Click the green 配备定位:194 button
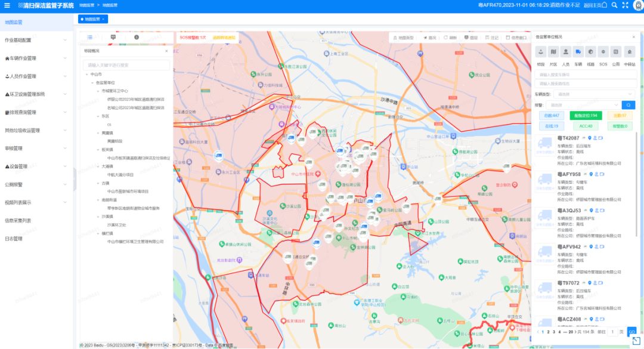 [x=585, y=116]
